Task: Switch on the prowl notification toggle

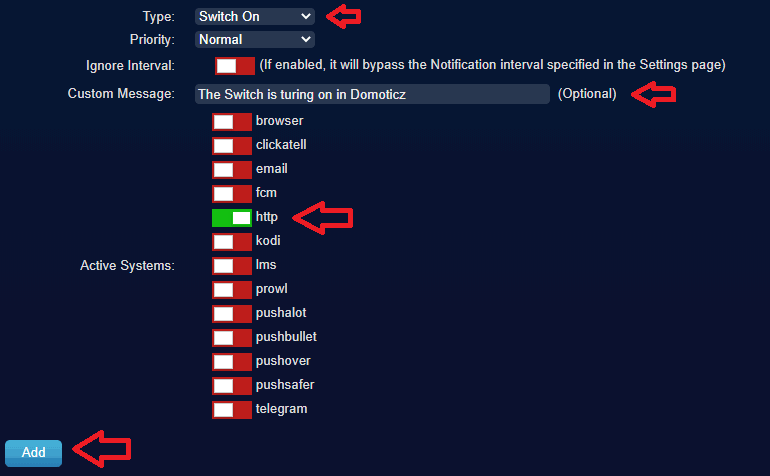Action: tap(232, 290)
